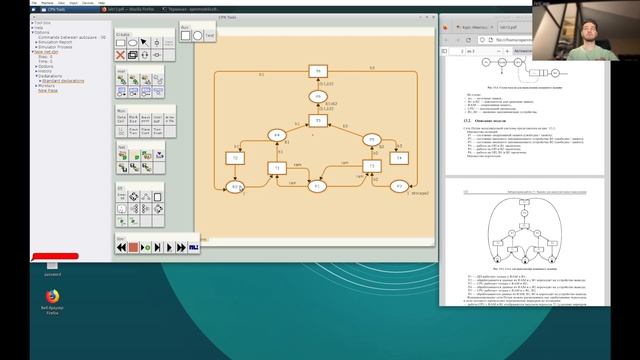Expand the Monitors node
The height and width of the screenshot is (360, 640).
pyautogui.click(x=36, y=86)
